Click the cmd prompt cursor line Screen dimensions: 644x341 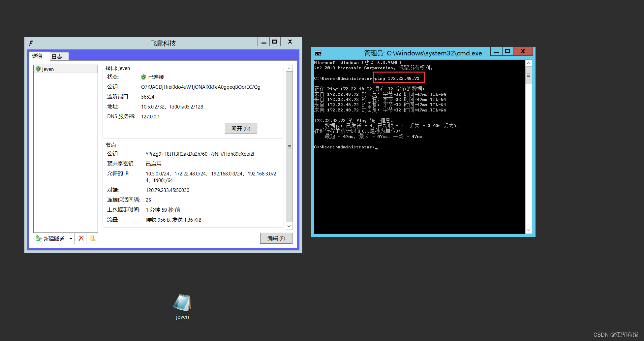[346, 147]
